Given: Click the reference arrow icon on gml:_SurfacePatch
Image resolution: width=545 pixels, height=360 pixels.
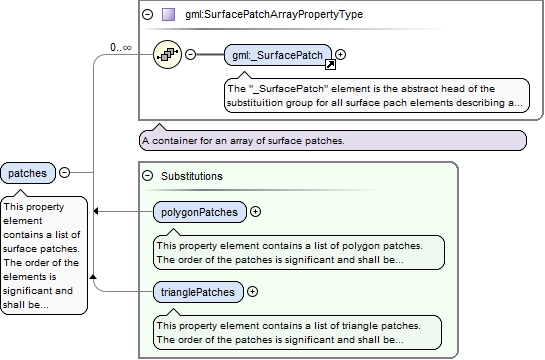Looking at the screenshot, I should pyautogui.click(x=330, y=65).
